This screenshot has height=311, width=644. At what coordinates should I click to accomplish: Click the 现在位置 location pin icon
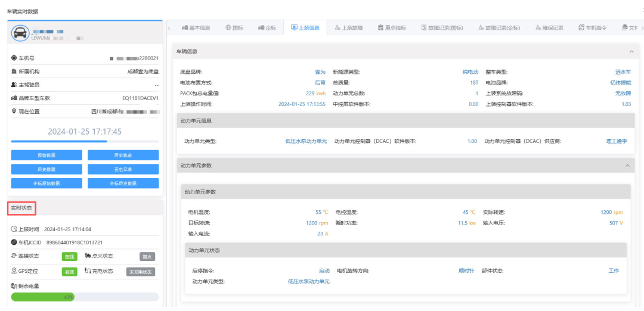pyautogui.click(x=14, y=111)
